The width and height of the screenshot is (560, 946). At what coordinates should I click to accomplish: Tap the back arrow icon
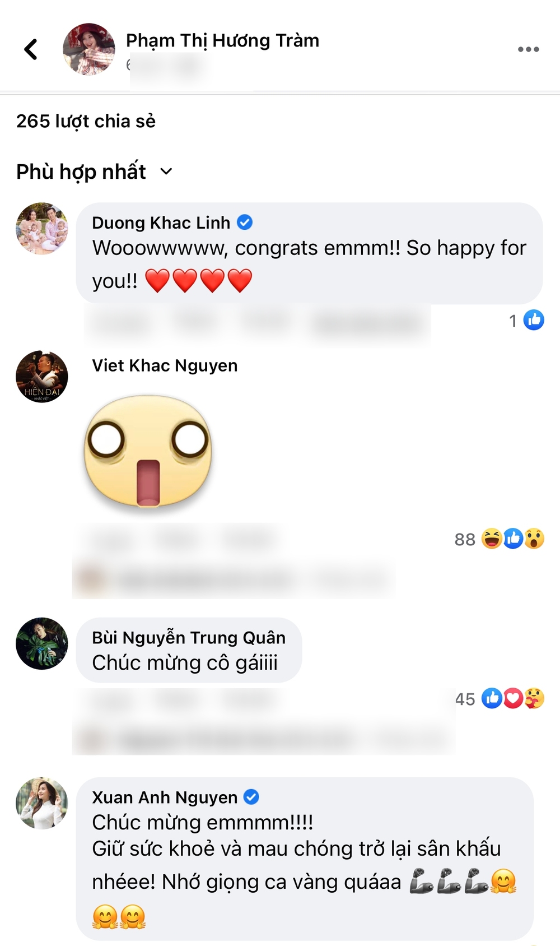tap(31, 49)
